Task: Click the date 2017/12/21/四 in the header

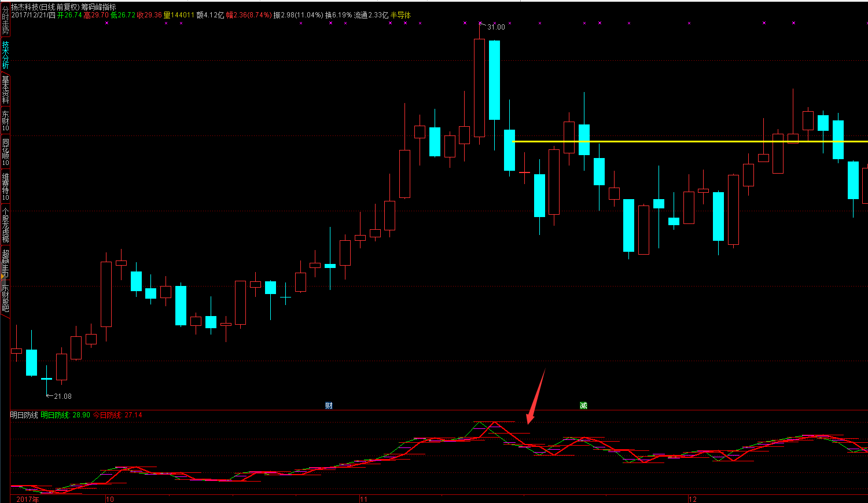Action: (x=33, y=15)
